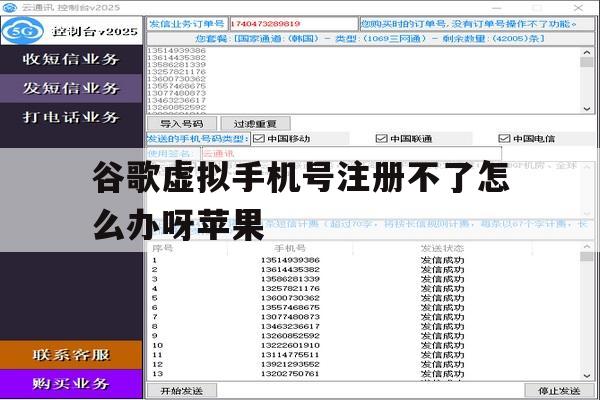Click the order number input field
Image resolution: width=600 pixels, height=400 pixels.
pyautogui.click(x=293, y=24)
